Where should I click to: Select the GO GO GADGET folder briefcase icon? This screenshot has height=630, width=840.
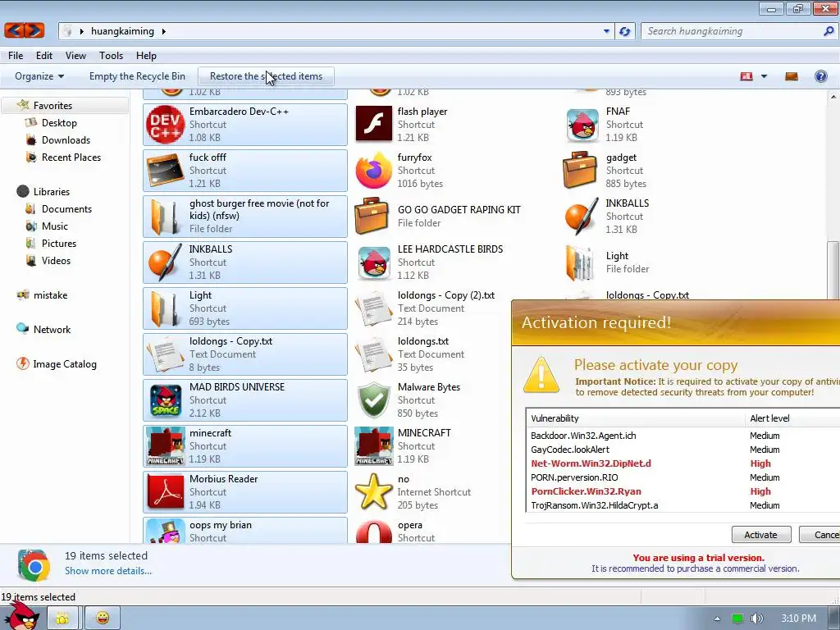point(372,216)
